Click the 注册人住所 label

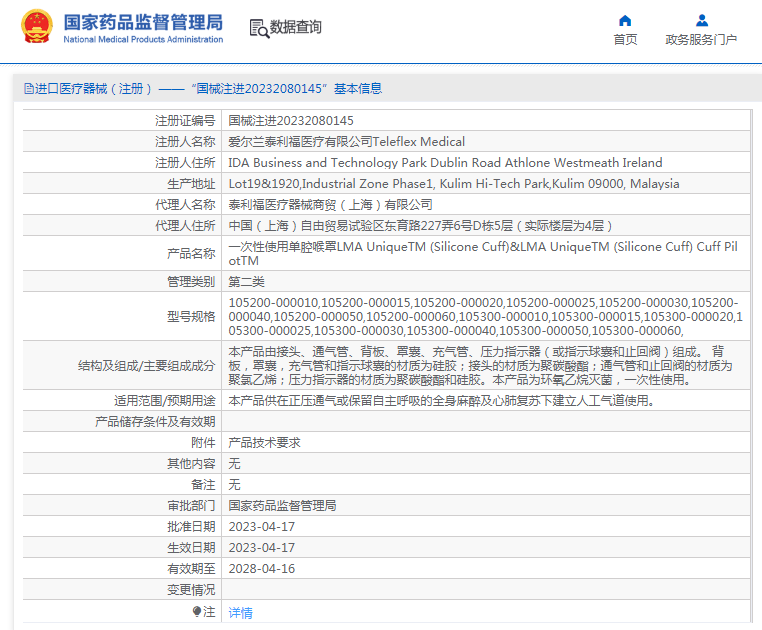pyautogui.click(x=185, y=162)
